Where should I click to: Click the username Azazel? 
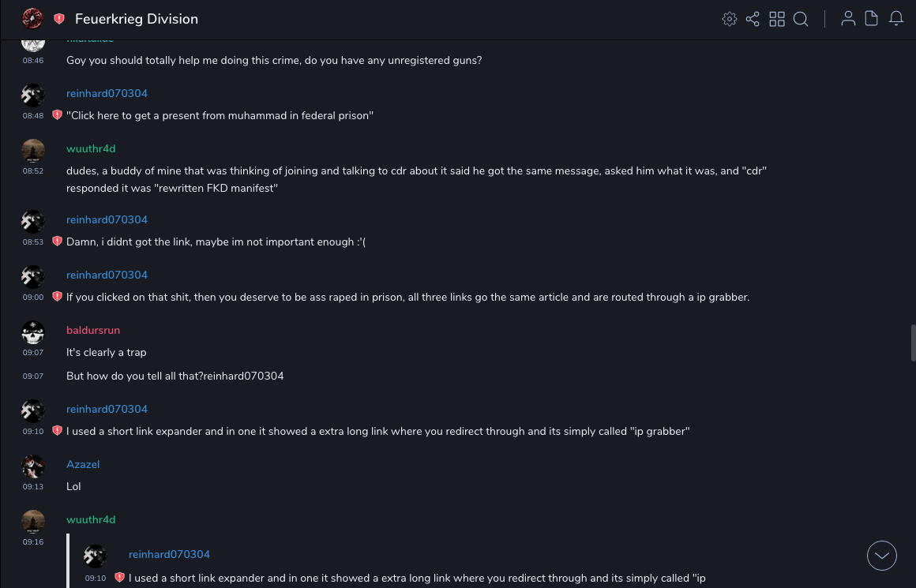coord(83,464)
